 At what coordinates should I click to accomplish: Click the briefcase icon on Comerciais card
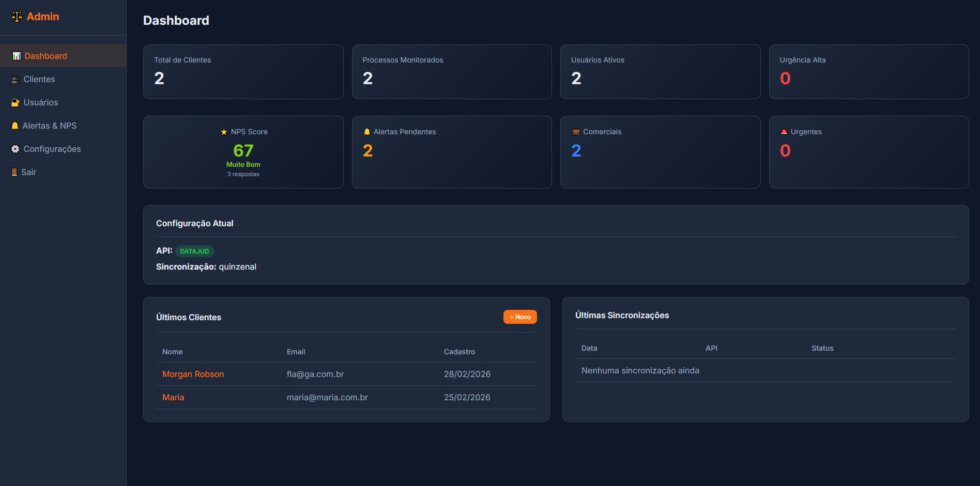coord(575,132)
